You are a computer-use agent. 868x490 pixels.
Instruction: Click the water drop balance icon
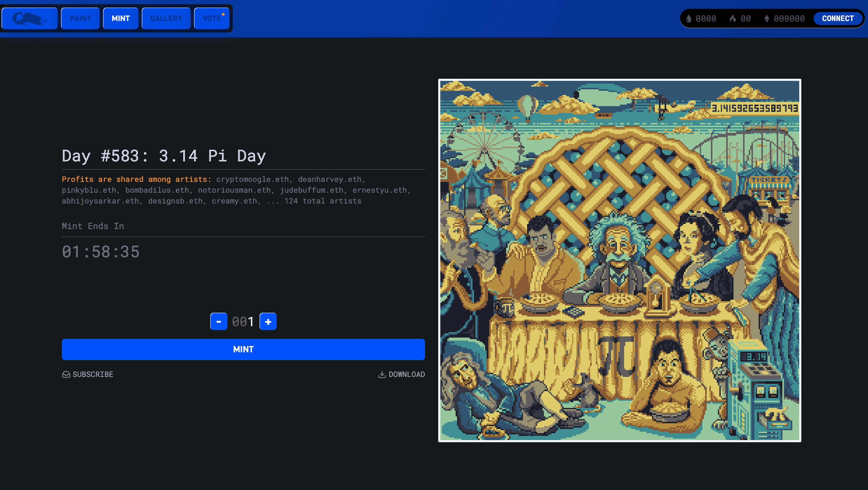click(689, 19)
